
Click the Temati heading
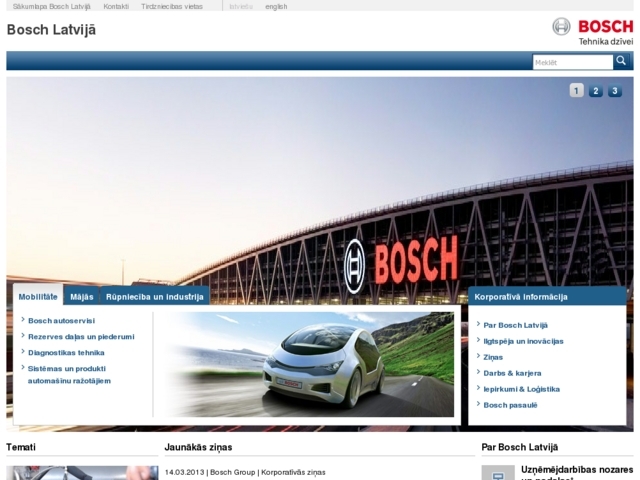tap(21, 447)
